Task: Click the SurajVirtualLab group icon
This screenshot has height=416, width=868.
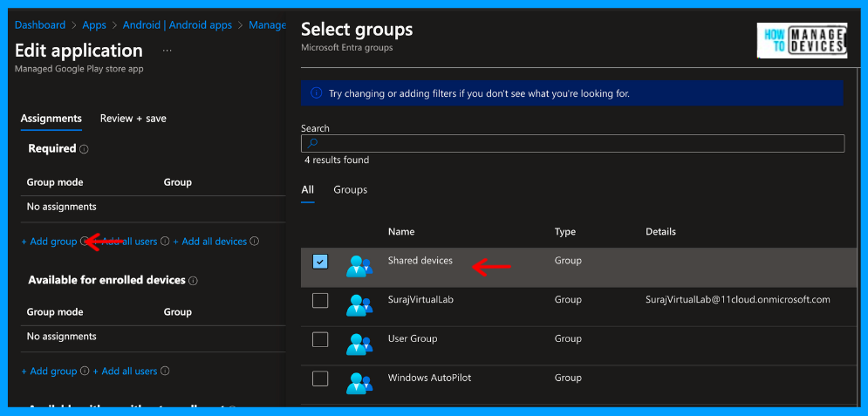Action: pos(359,305)
